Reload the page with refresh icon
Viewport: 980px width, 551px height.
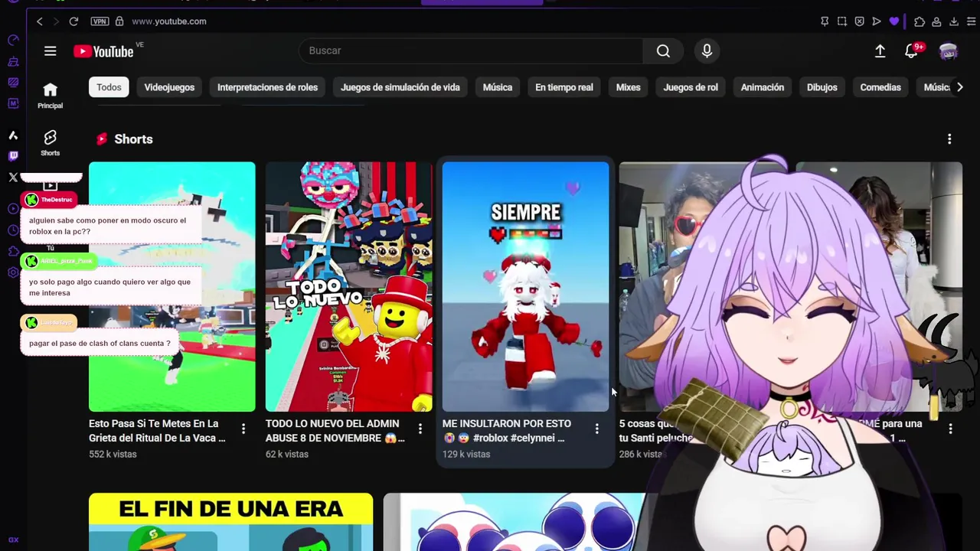pyautogui.click(x=73, y=21)
